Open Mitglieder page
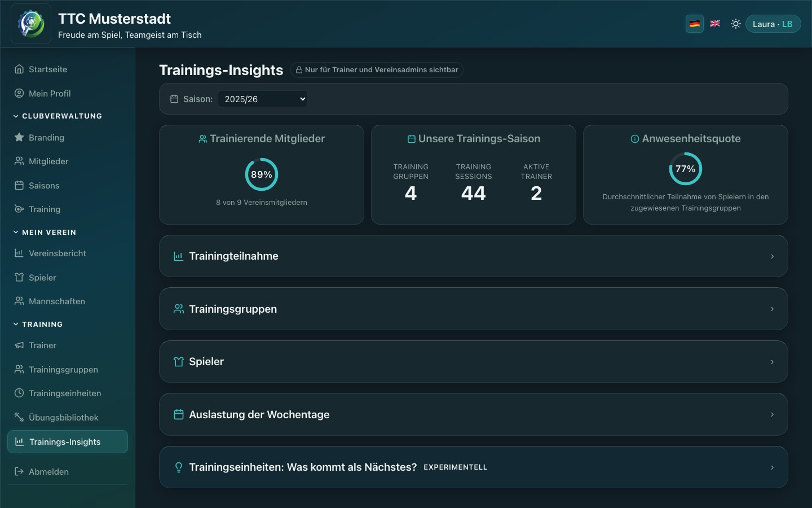The width and height of the screenshot is (812, 508). coord(68,161)
